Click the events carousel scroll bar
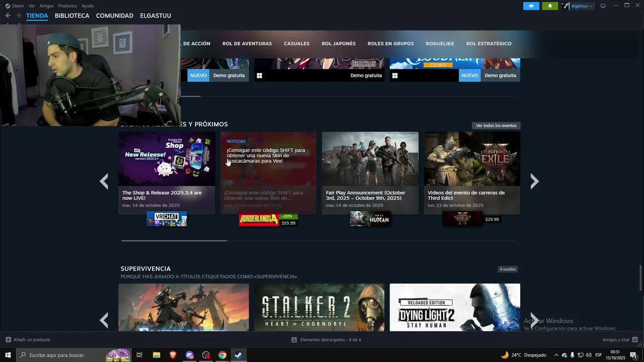The width and height of the screenshot is (644, 362). pos(174,241)
